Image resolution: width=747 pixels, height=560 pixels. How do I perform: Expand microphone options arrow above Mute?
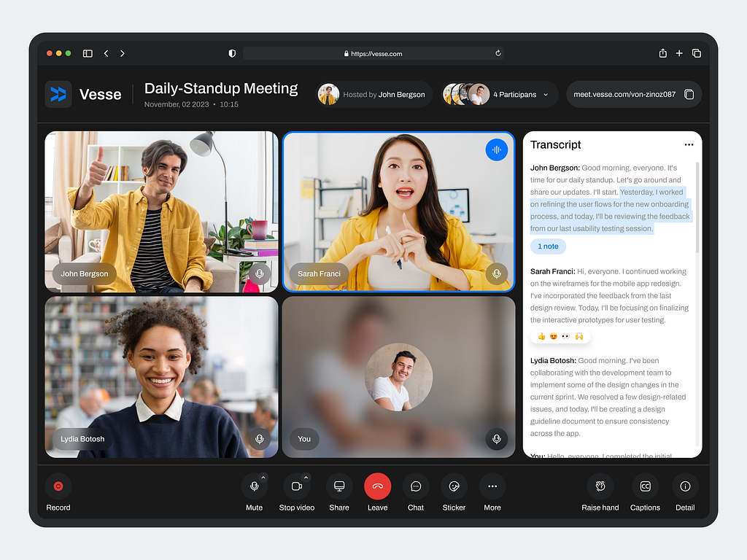pos(263,478)
